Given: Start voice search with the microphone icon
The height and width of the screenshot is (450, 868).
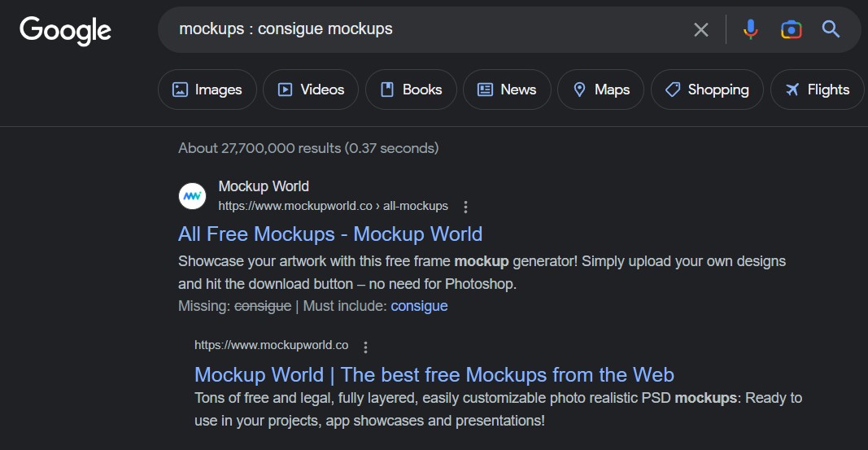Looking at the screenshot, I should click(750, 29).
